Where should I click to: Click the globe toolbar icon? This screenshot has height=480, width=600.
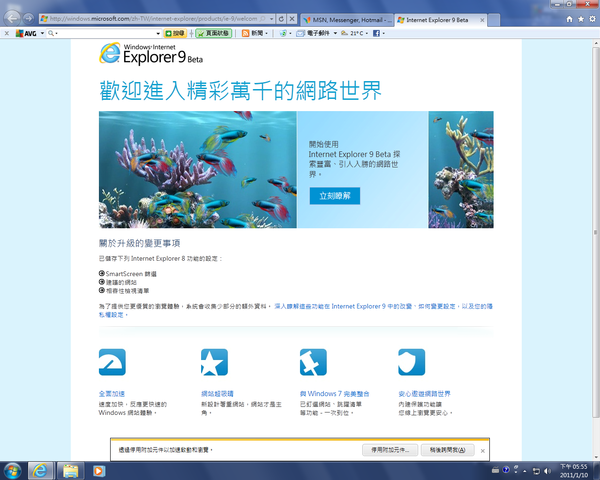(283, 33)
